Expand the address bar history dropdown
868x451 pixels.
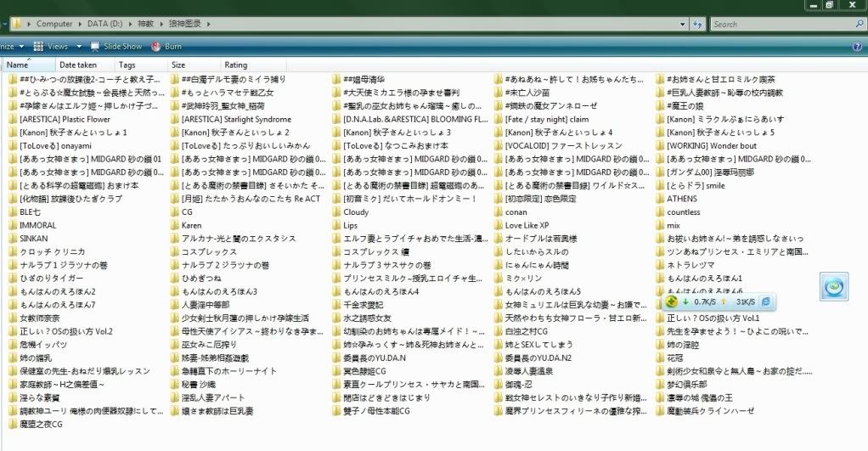[x=683, y=25]
